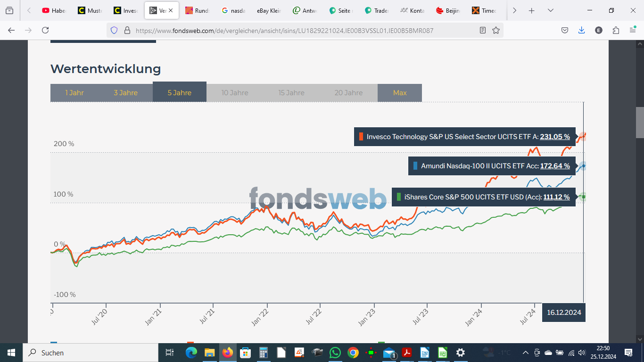The width and height of the screenshot is (644, 362).
Task: Select the Max time range tab
Action: tap(400, 92)
